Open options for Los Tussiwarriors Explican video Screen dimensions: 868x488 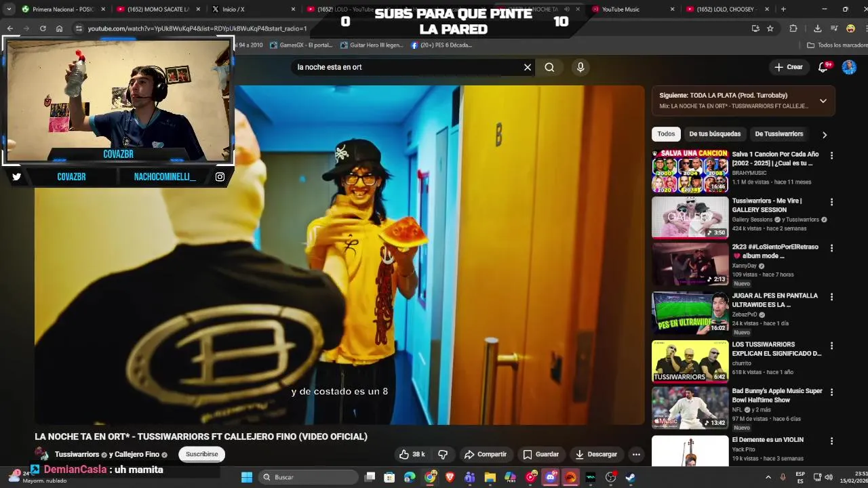tap(831, 346)
